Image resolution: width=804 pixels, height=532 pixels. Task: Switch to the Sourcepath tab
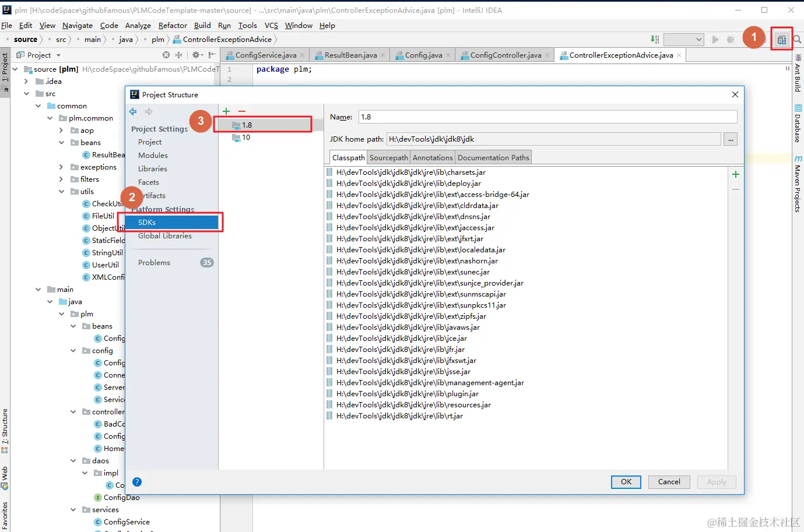coord(389,157)
